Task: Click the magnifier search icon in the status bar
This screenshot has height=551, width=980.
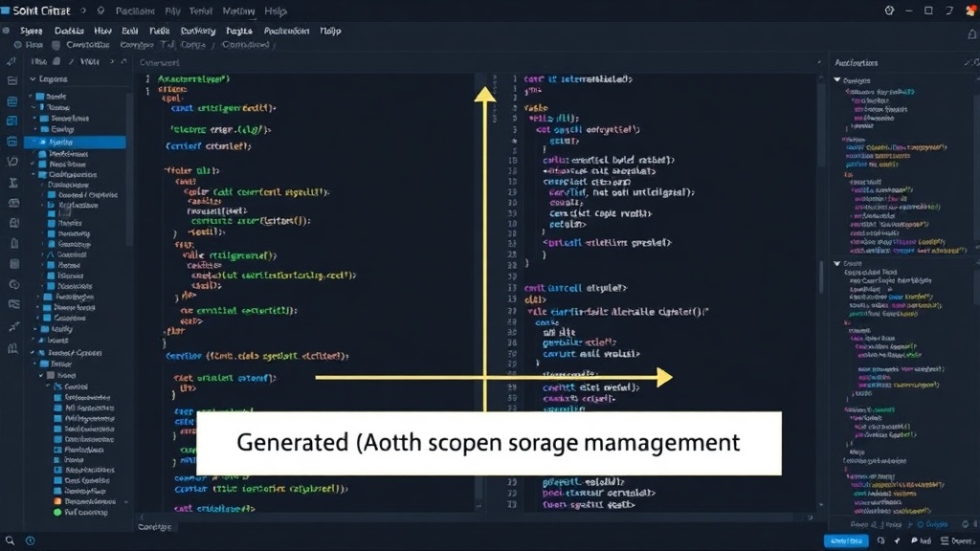Action: [x=10, y=540]
